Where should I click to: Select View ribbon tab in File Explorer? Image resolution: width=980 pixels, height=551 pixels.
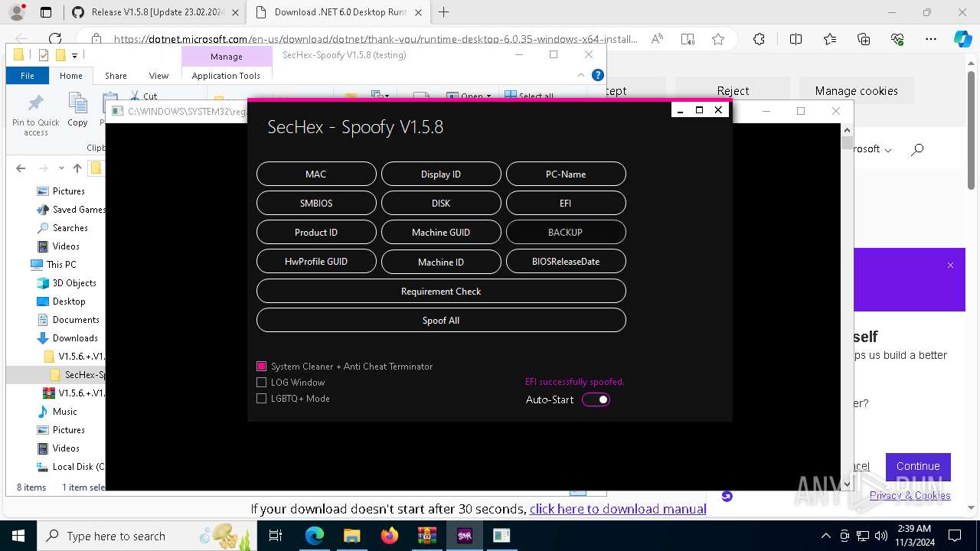[x=158, y=76]
